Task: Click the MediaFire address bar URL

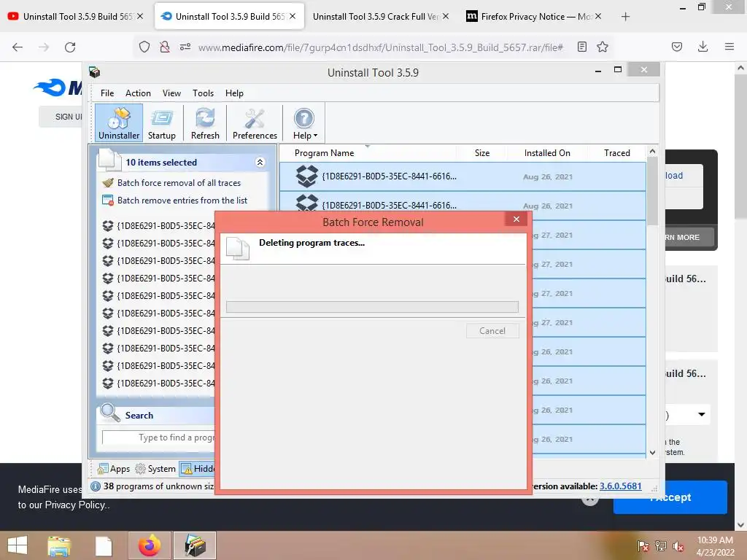Action: click(x=381, y=47)
